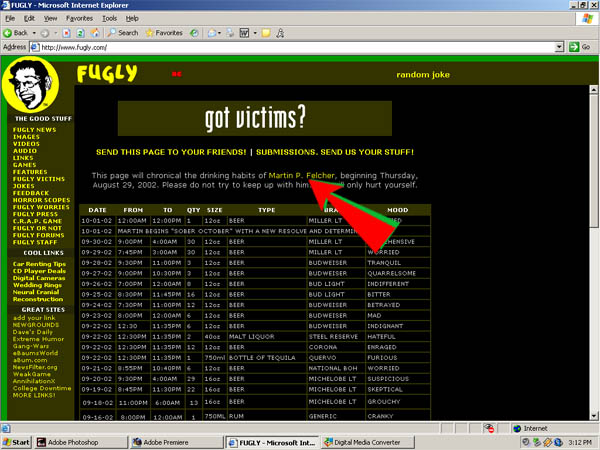
Task: Switch to Digital Media Converter taskbar button
Action: tap(368, 442)
